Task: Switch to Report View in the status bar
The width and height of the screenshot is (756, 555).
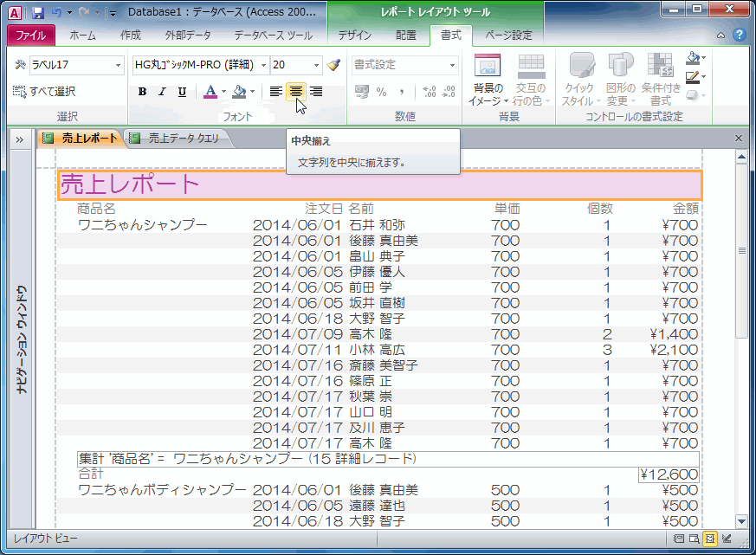Action: coord(678,539)
